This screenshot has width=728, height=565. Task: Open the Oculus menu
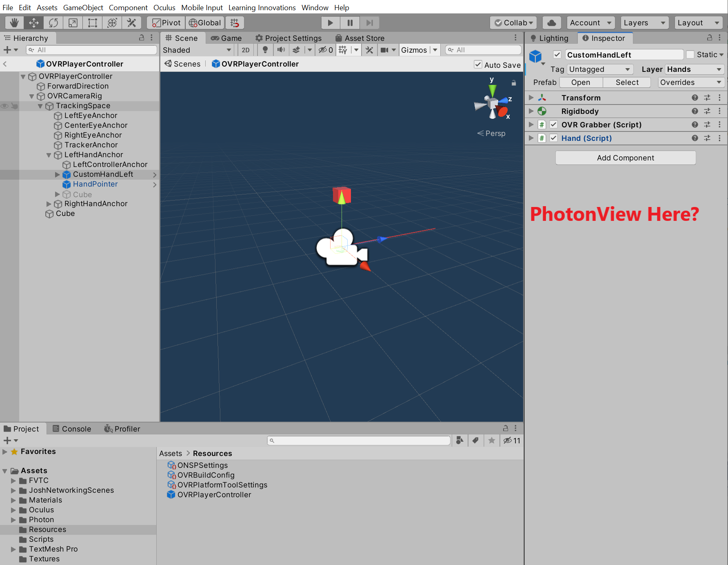pyautogui.click(x=164, y=7)
